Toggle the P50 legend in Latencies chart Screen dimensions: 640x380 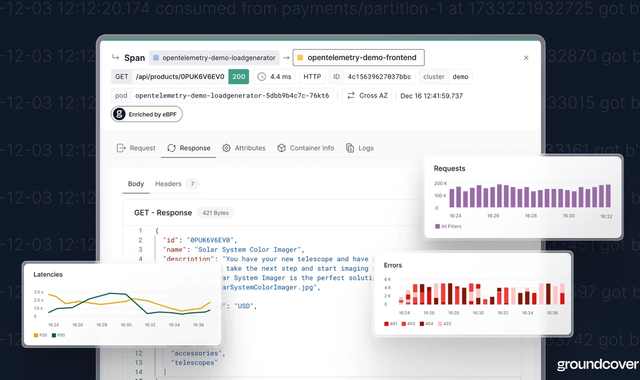tap(41, 336)
